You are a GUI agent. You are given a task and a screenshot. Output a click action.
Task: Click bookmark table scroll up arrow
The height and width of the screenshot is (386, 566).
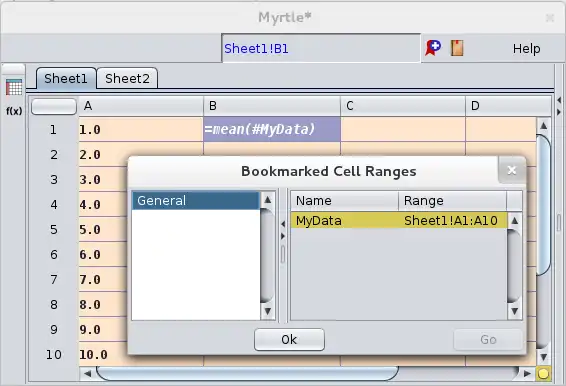click(x=515, y=220)
